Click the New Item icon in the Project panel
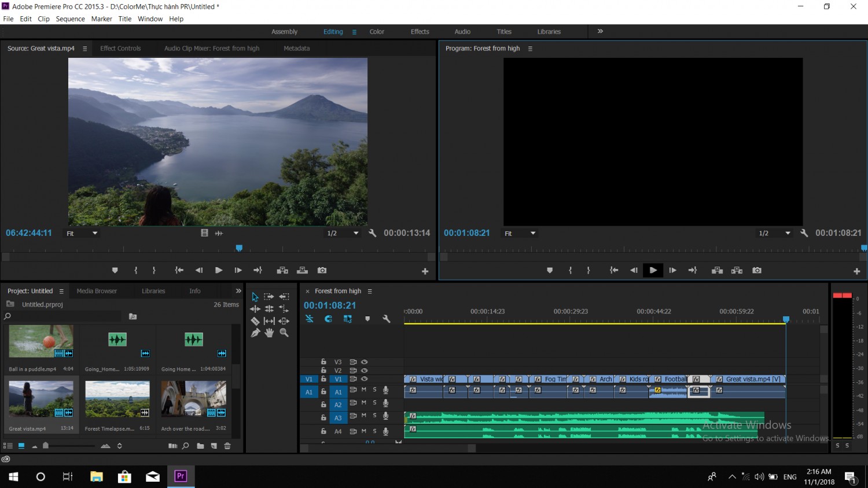 point(214,446)
